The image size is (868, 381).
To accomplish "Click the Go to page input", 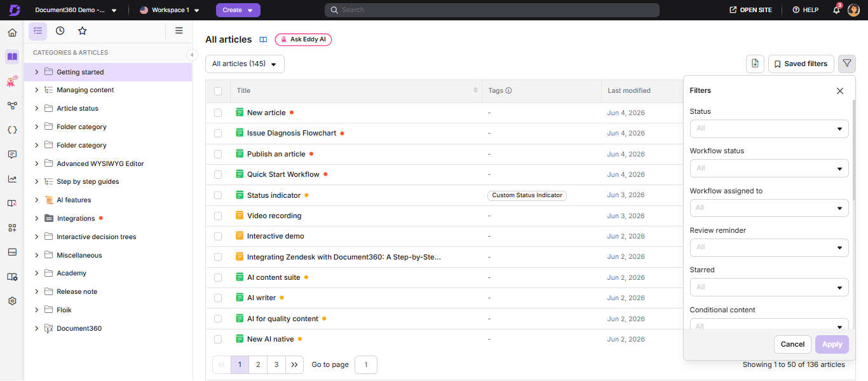I will pos(366,364).
